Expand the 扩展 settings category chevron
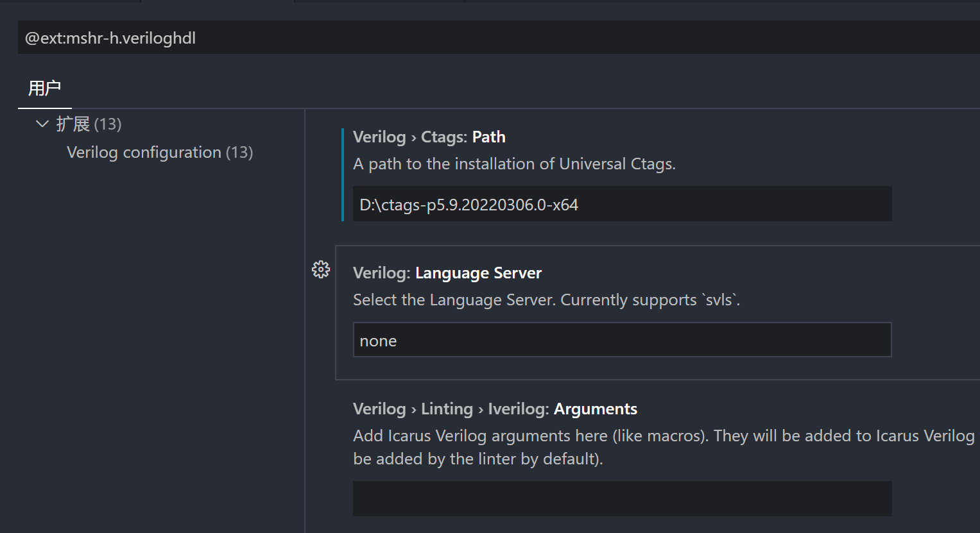This screenshot has height=533, width=980. tap(42, 123)
